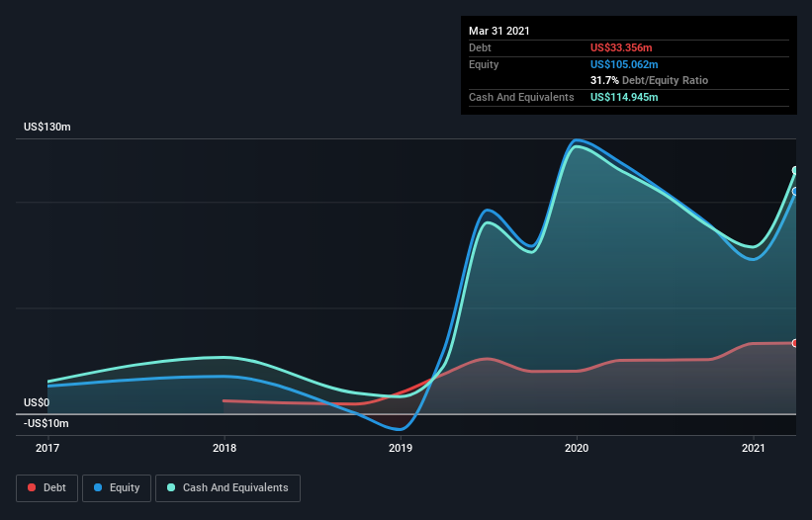Click the Equity value US$105.062m
Screen dimensions: 812x520
pos(624,64)
